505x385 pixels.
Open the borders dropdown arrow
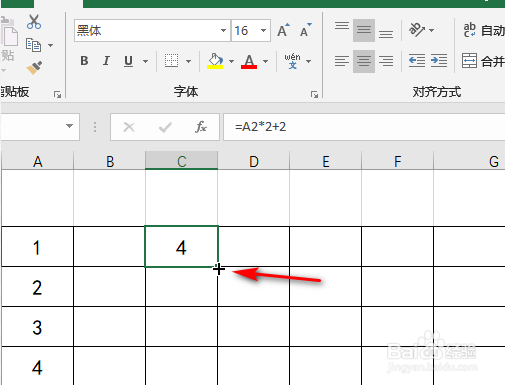coord(188,61)
